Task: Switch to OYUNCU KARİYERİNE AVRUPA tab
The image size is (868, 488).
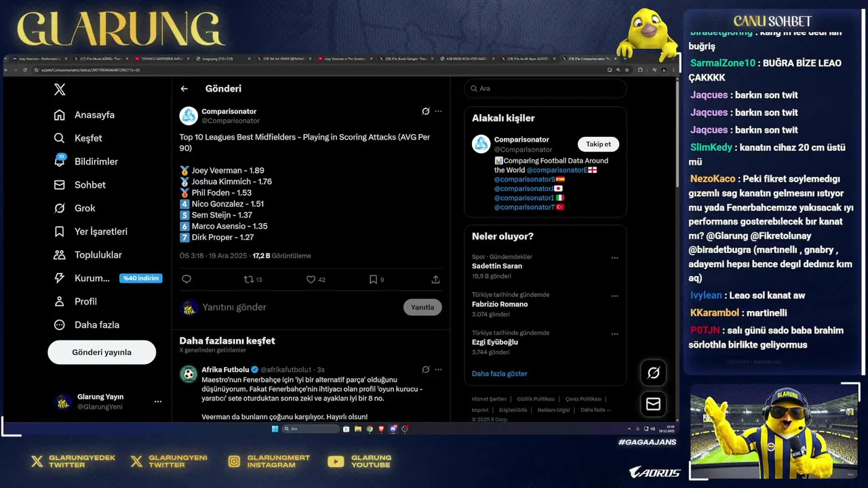Action: (163, 59)
